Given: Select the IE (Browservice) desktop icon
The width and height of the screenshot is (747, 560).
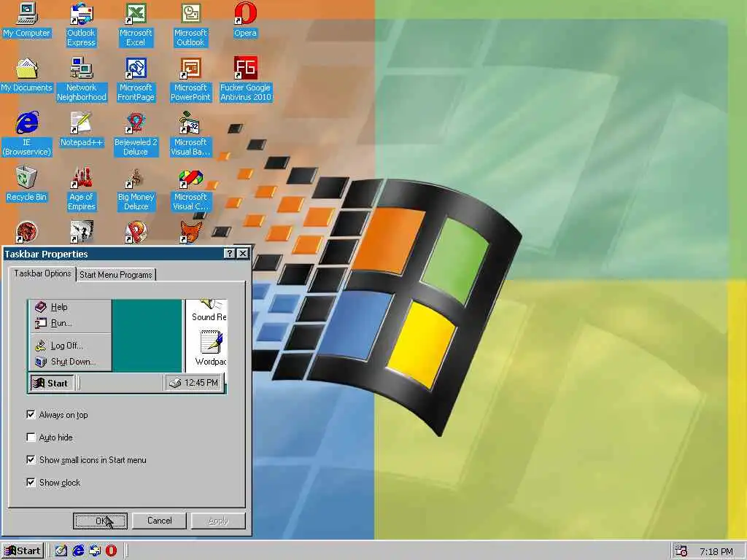Looking at the screenshot, I should coord(26,134).
